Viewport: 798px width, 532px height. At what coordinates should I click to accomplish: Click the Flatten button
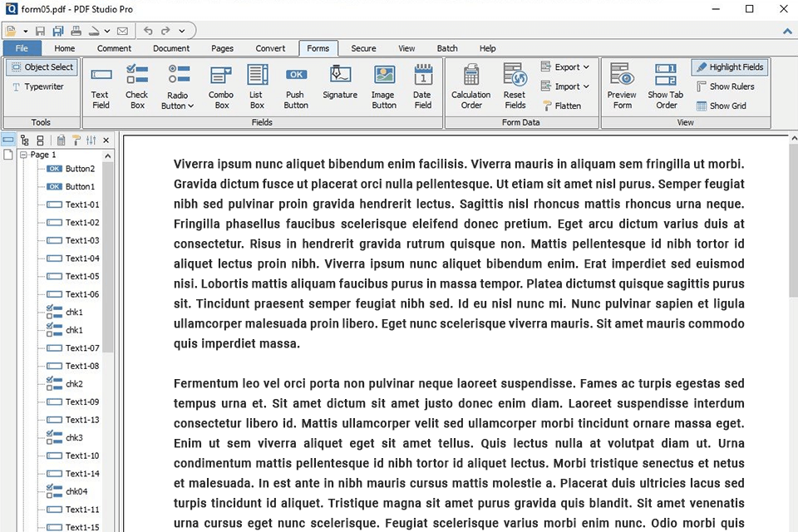(x=562, y=106)
